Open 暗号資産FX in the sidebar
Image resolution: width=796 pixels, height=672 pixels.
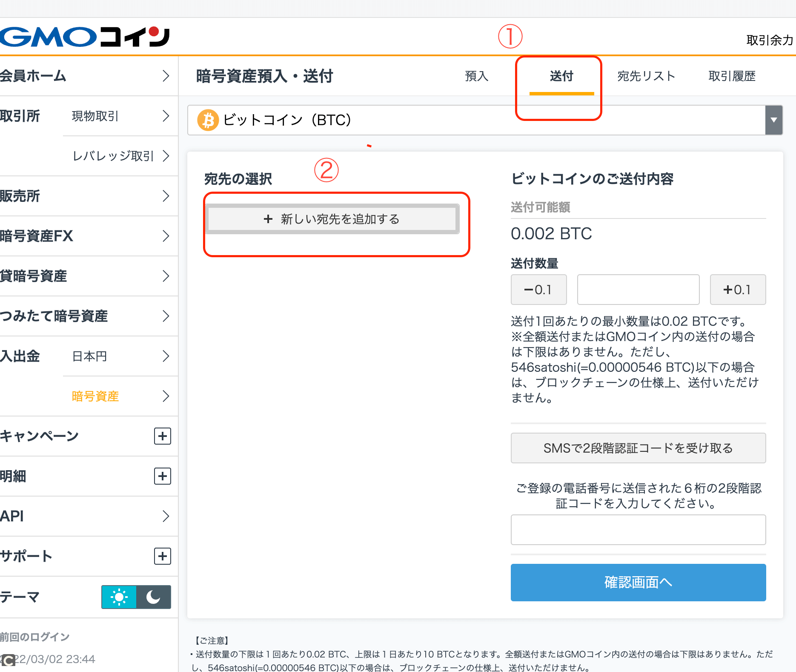(x=89, y=236)
